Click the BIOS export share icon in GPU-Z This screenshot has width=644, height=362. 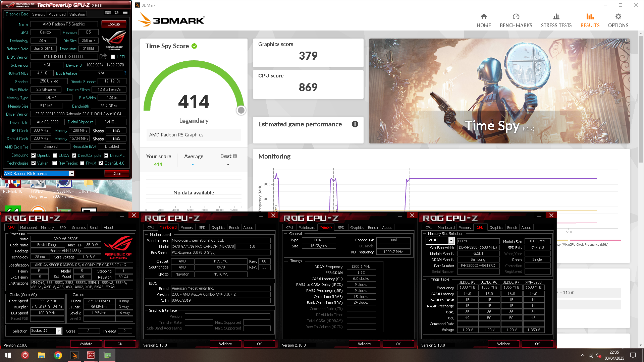click(x=103, y=57)
